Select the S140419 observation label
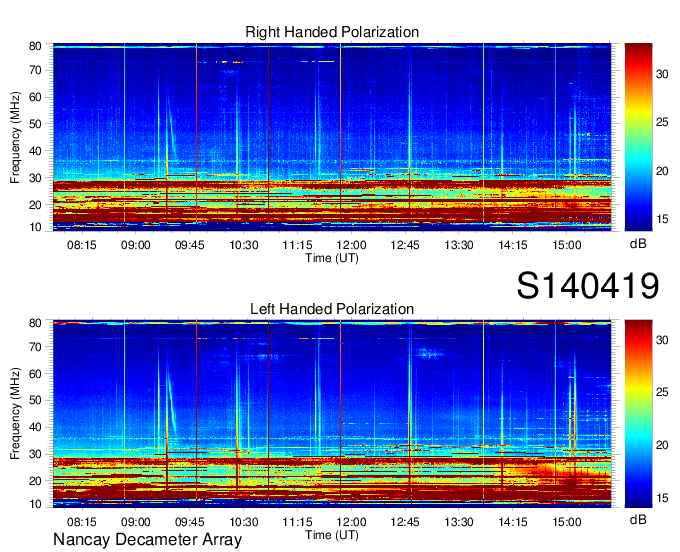The height and width of the screenshot is (552, 680). (x=588, y=285)
